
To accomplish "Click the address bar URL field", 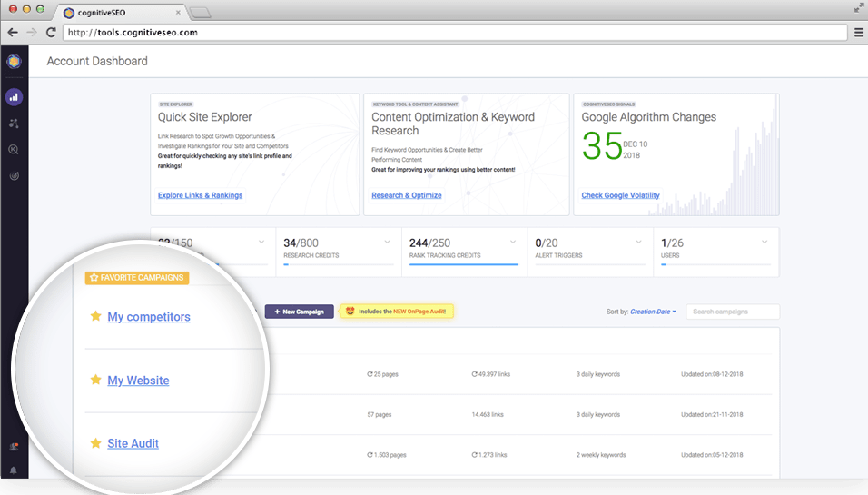I will click(455, 32).
